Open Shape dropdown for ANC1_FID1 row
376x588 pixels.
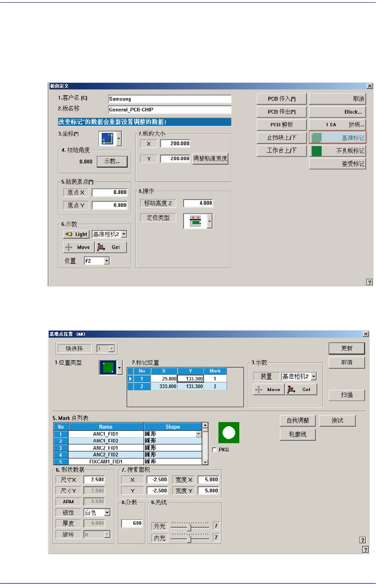click(x=198, y=434)
